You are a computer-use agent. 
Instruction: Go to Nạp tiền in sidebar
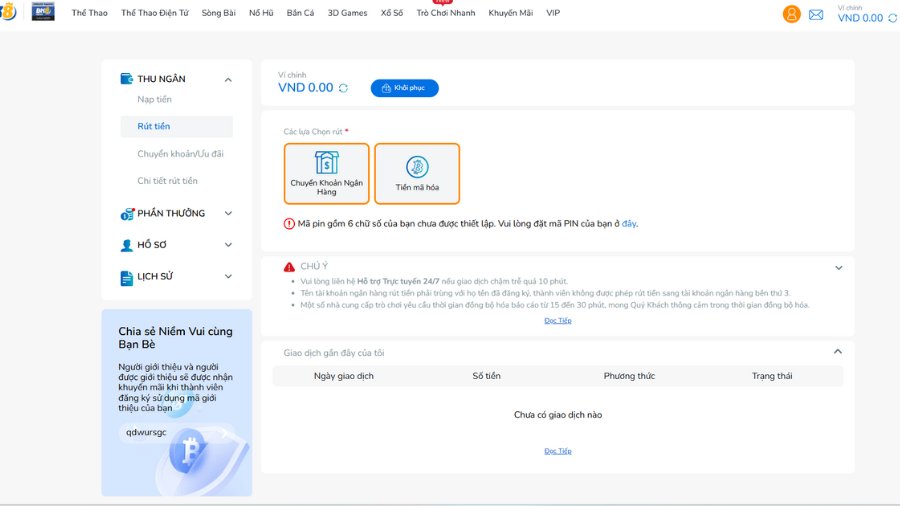[x=154, y=99]
